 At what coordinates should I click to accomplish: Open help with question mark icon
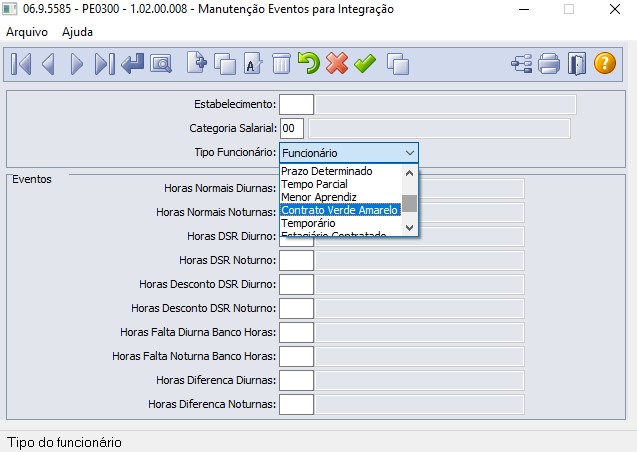pos(604,63)
